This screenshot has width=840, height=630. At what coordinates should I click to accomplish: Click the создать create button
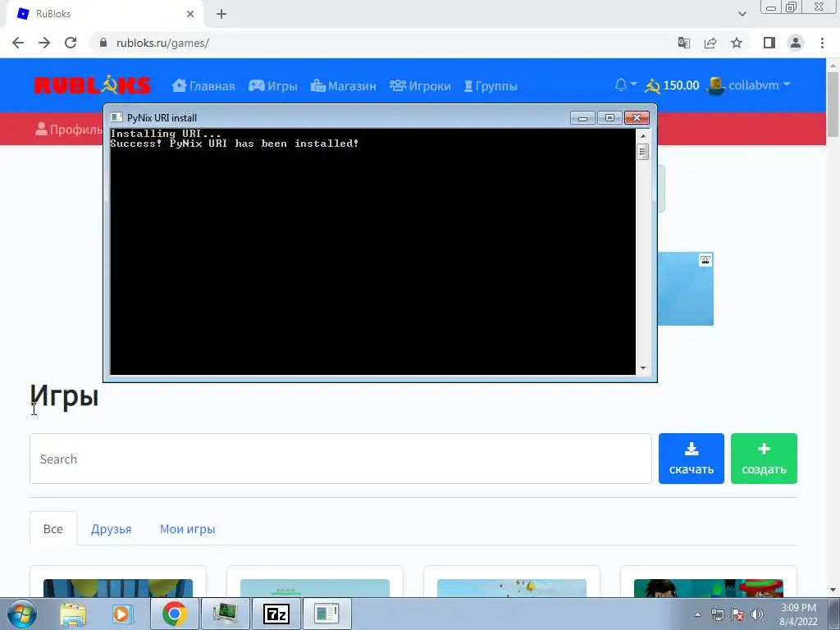(x=764, y=459)
